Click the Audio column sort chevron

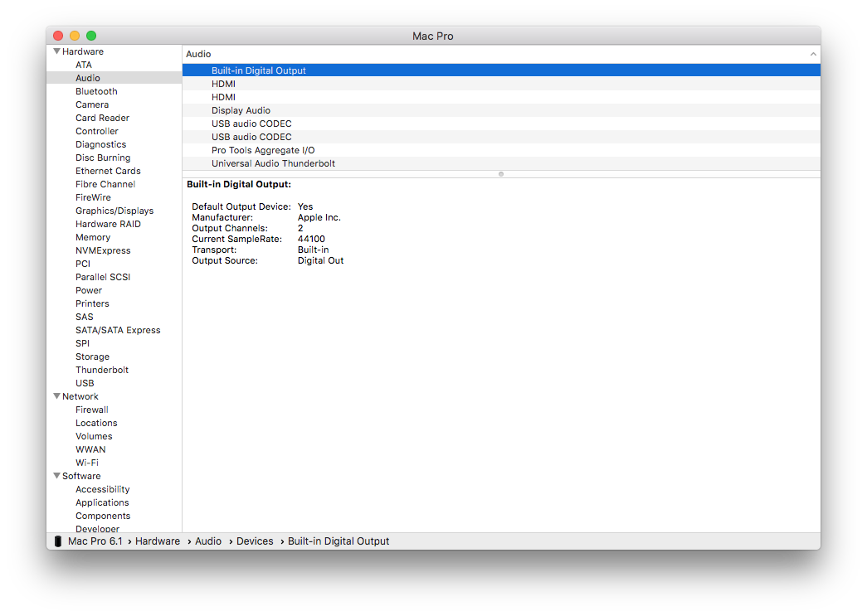(x=813, y=54)
